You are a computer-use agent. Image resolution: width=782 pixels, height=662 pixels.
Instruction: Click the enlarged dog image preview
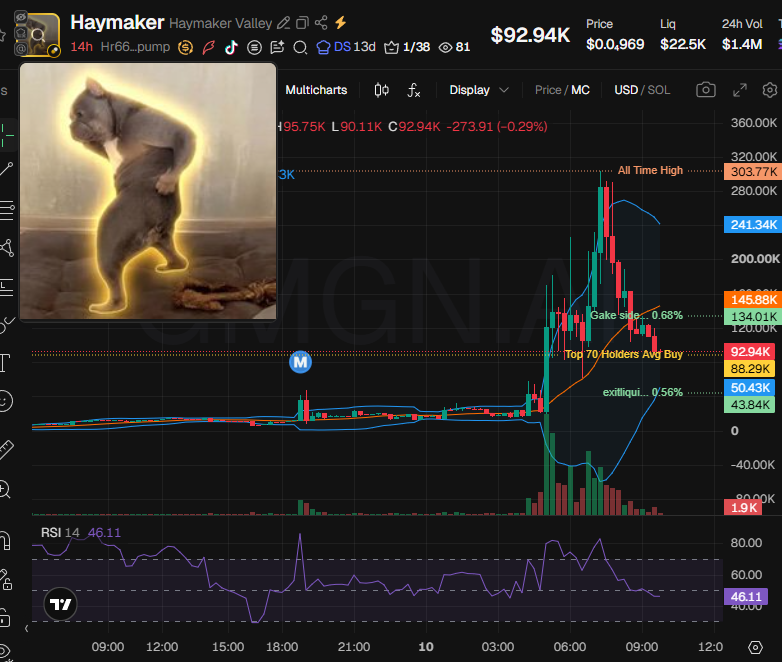[148, 191]
